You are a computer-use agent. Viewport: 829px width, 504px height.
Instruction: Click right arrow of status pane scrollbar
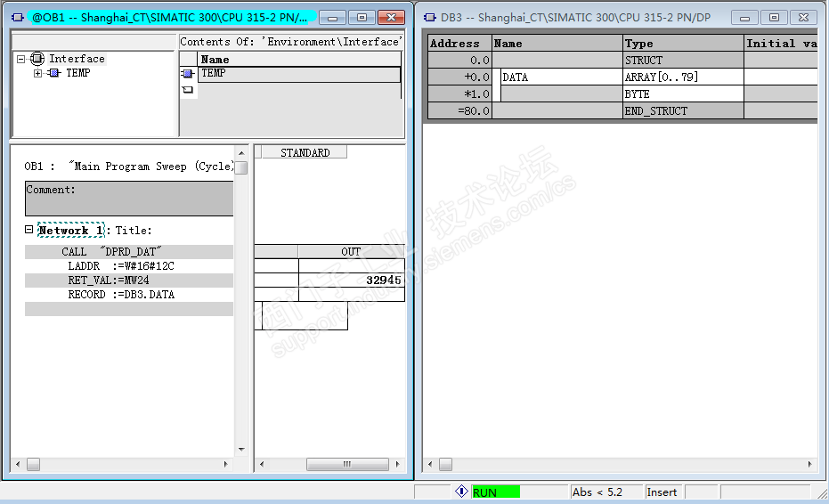pyautogui.click(x=397, y=464)
